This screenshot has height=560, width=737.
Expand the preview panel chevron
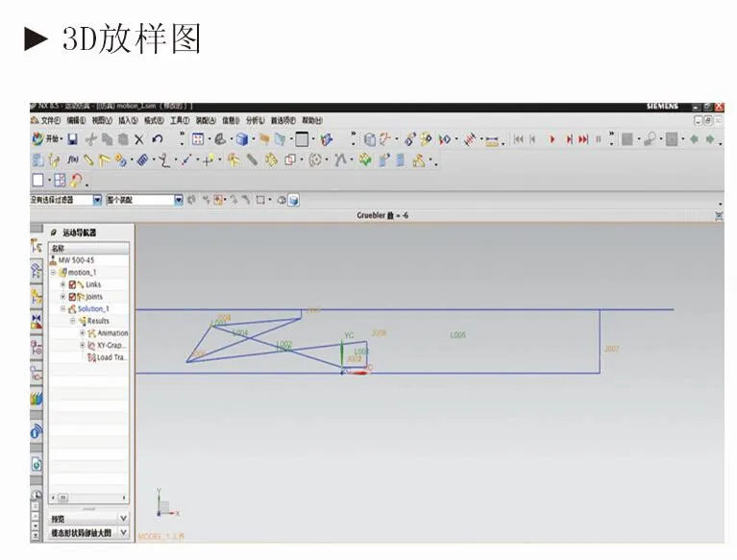pyautogui.click(x=123, y=518)
